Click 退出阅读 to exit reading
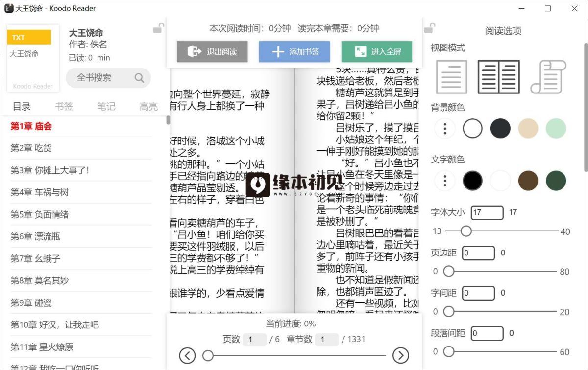This screenshot has height=370, width=588. pos(212,51)
